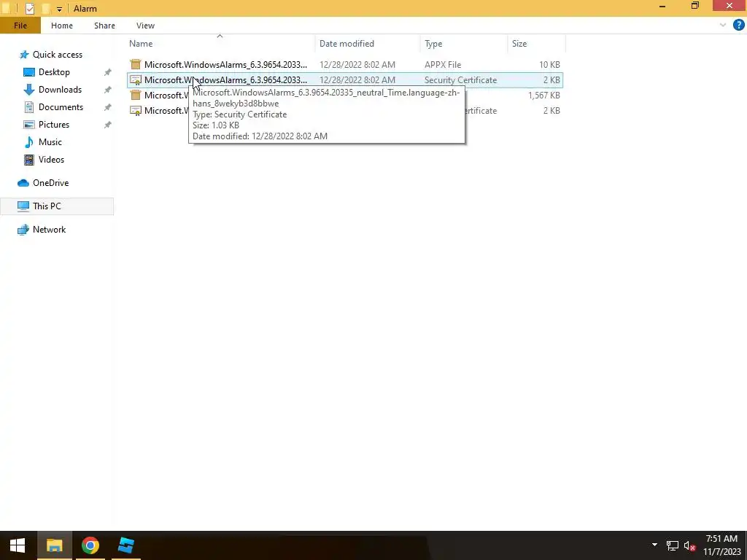This screenshot has height=560, width=747.
Task: Open the blue tilted-square app in taskbar
Action: (x=125, y=545)
